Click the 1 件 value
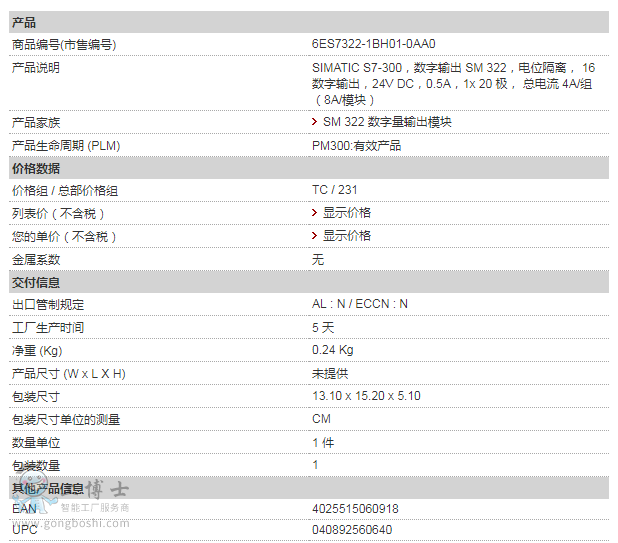Image resolution: width=618 pixels, height=543 pixels. [x=323, y=443]
